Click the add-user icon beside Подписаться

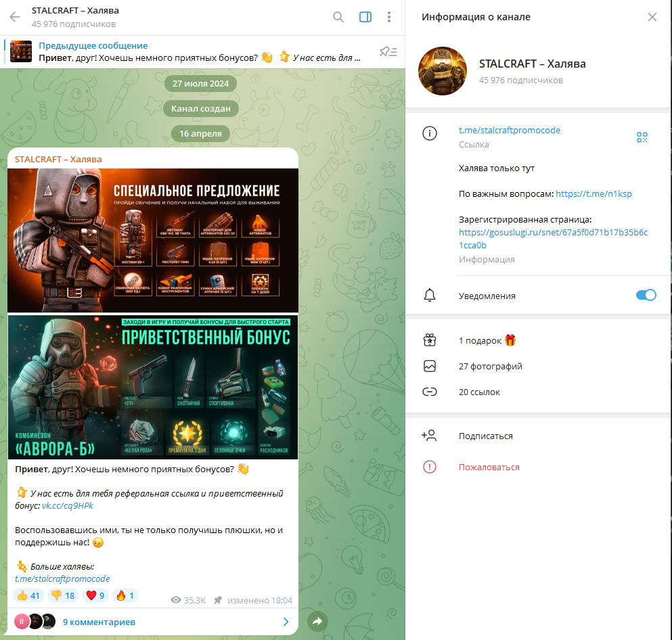[429, 435]
